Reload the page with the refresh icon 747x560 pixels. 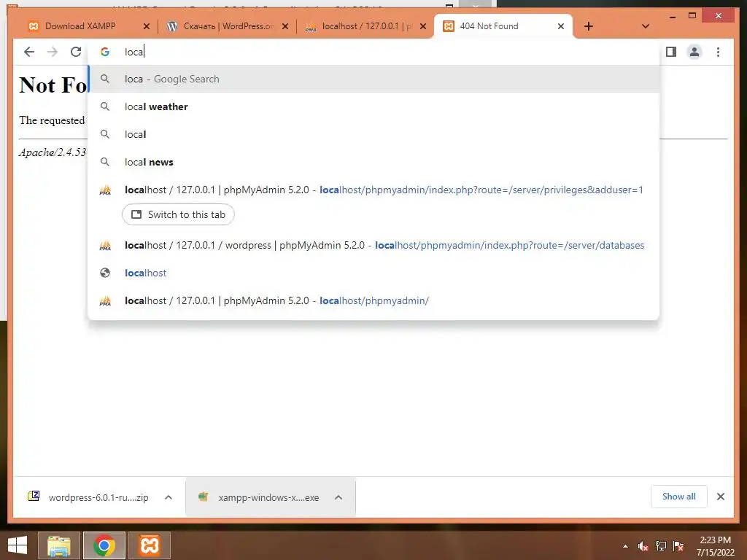[76, 52]
